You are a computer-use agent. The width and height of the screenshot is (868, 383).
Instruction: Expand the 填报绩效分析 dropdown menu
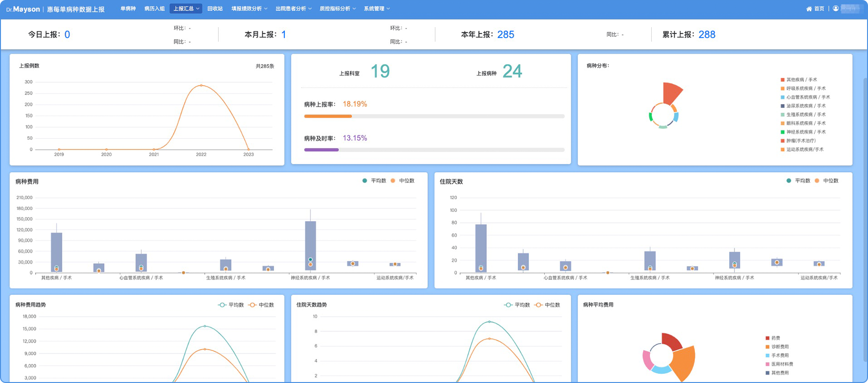pos(249,9)
